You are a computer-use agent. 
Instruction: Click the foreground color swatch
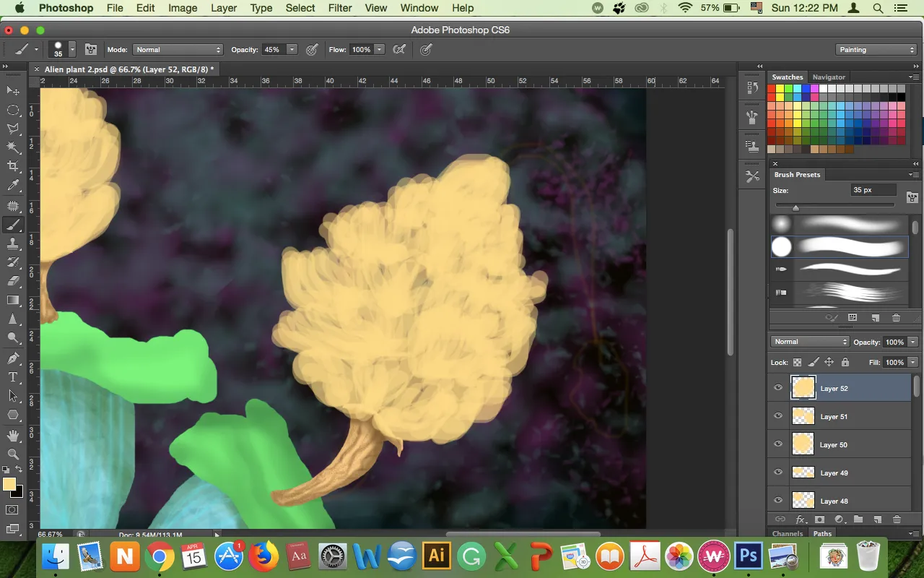tap(9, 485)
